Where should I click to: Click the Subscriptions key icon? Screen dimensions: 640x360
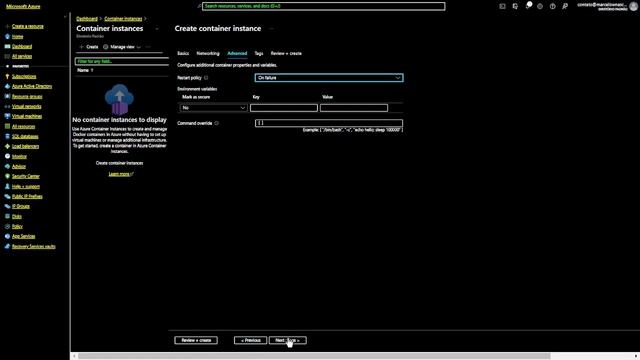(x=7, y=76)
